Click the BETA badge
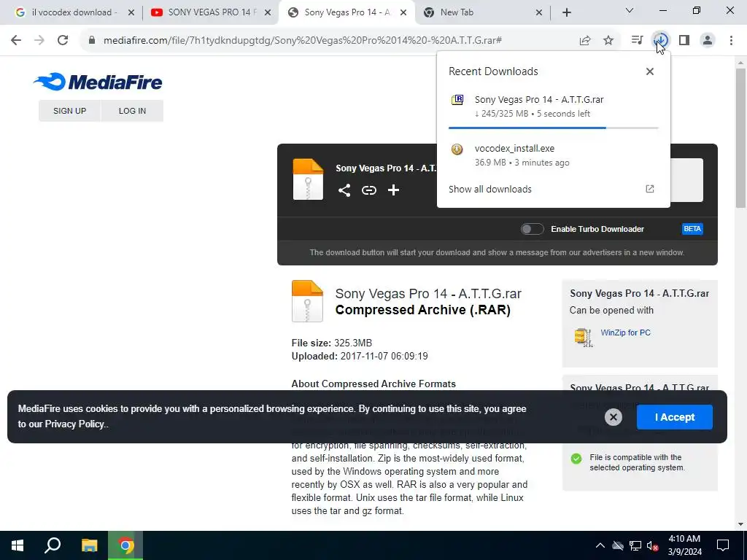 pos(692,229)
